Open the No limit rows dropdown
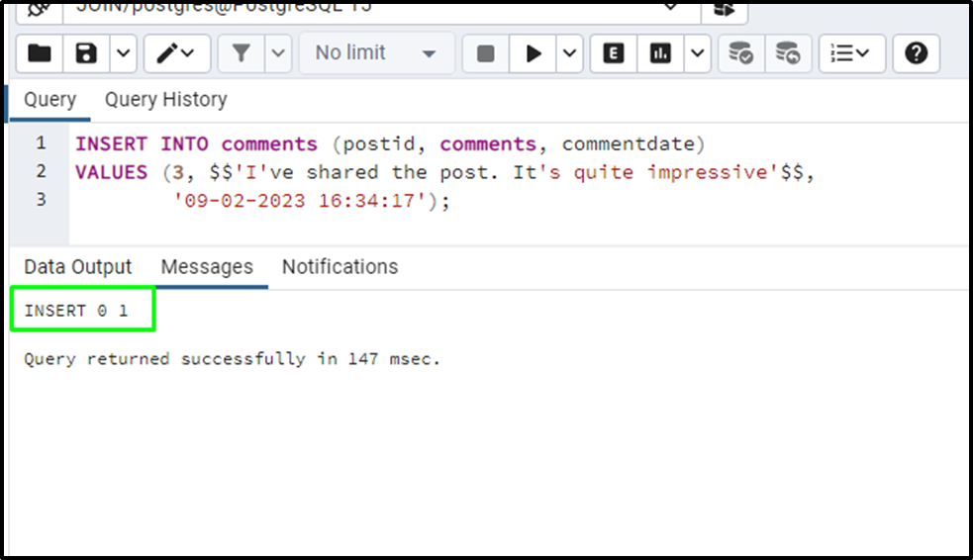Viewport: 973px width, 560px height. tap(377, 53)
